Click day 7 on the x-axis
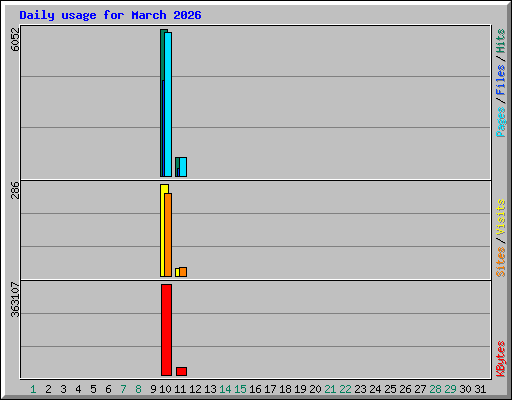The image size is (512, 400). (x=123, y=389)
